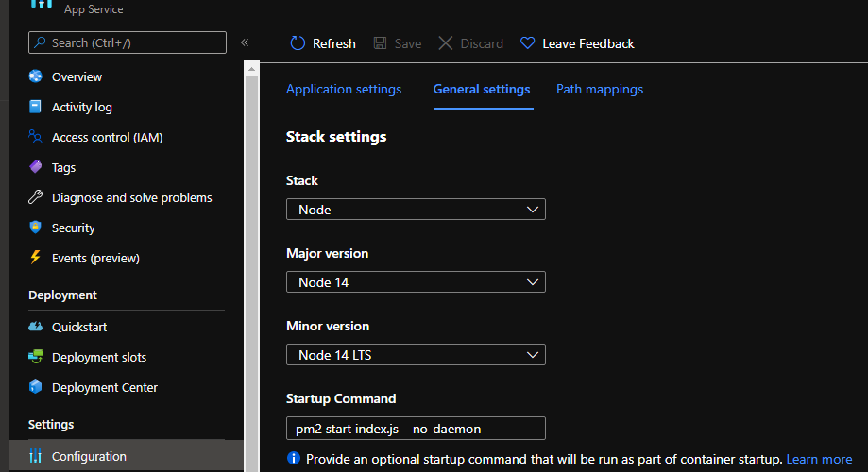Select the General settings tab
Image resolution: width=868 pixels, height=472 pixels.
click(482, 89)
